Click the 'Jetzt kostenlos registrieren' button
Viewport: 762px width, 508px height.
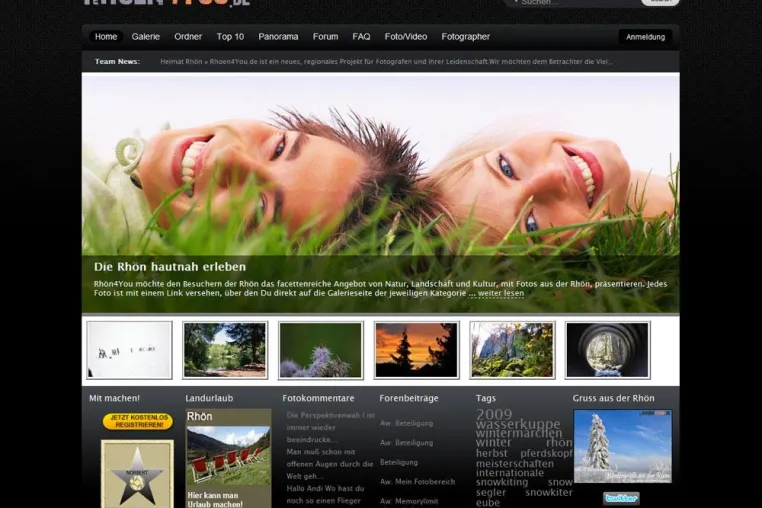(138, 421)
